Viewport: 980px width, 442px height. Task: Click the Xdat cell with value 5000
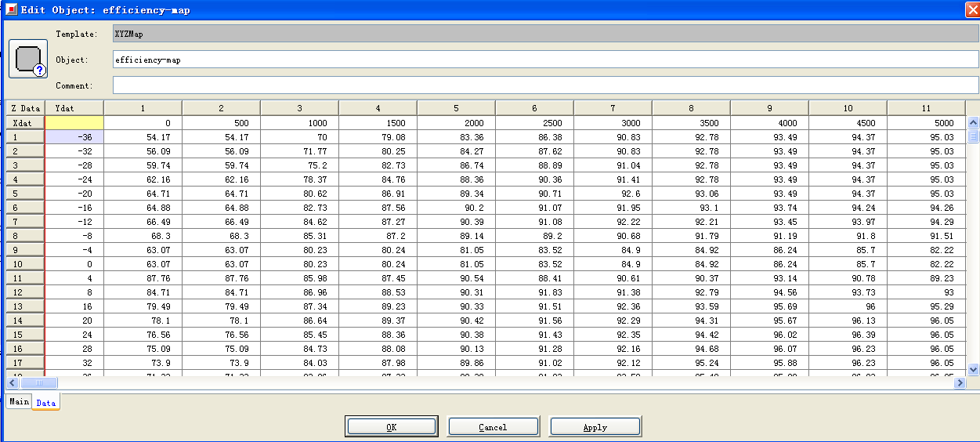(x=926, y=123)
